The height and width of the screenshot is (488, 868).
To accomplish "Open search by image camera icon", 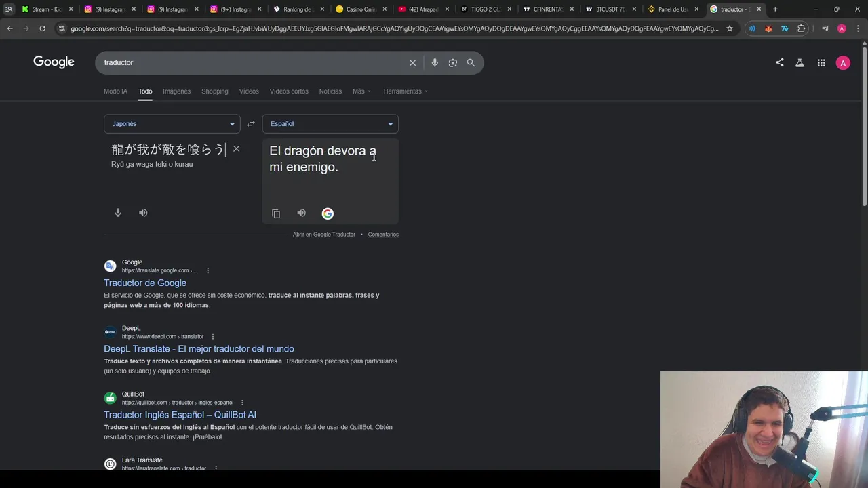I will (452, 62).
